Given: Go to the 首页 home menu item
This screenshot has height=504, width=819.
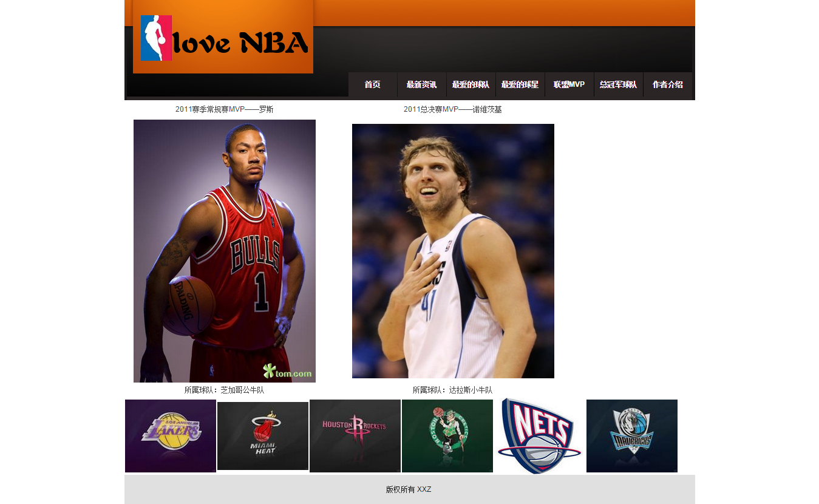Looking at the screenshot, I should (x=373, y=85).
